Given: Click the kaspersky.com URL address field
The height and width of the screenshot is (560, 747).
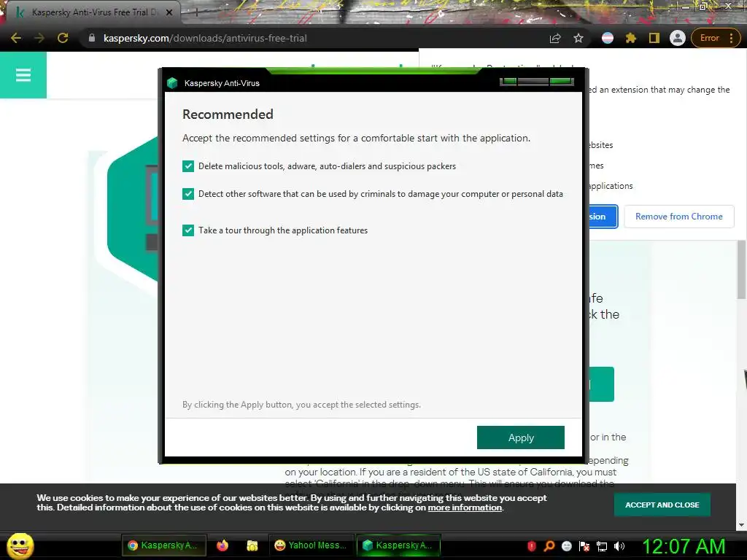Looking at the screenshot, I should [x=205, y=38].
